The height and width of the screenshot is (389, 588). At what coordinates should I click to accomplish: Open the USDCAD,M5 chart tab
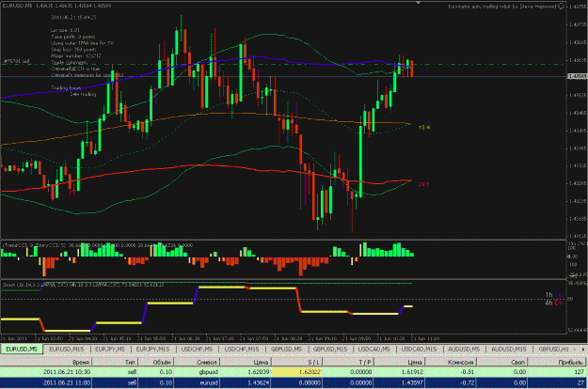tap(373, 349)
